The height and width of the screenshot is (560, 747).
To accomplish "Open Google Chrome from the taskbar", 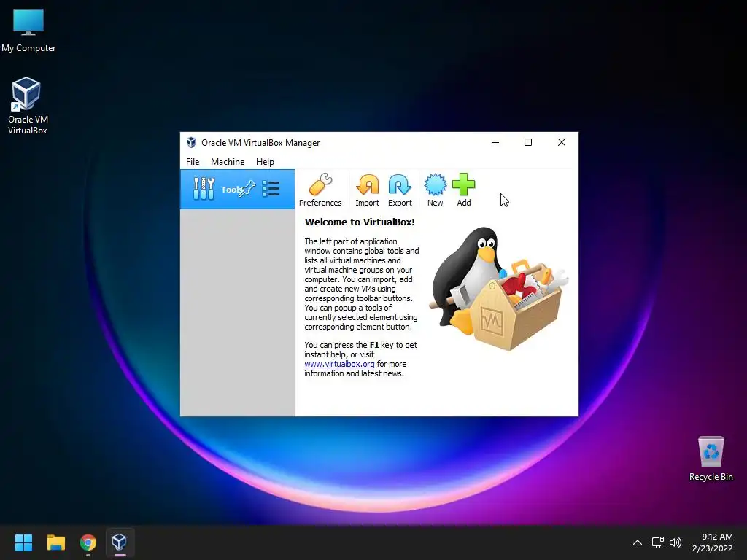I will tap(88, 542).
